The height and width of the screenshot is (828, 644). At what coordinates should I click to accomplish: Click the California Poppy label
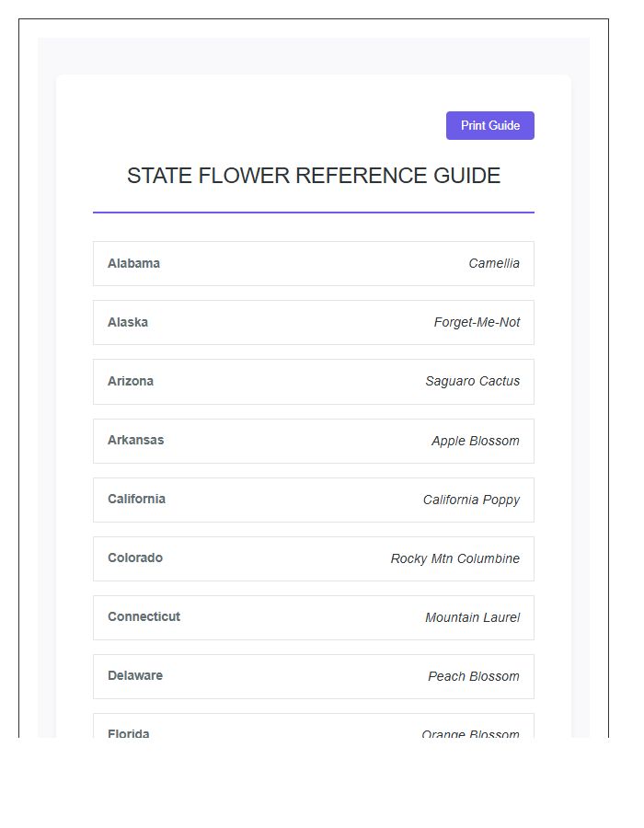pos(472,500)
